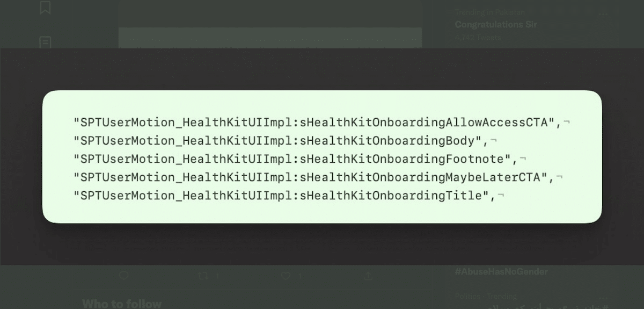Open the #AbuseHasNoGender hashtag
Screen dimensions: 644x309
pos(501,272)
